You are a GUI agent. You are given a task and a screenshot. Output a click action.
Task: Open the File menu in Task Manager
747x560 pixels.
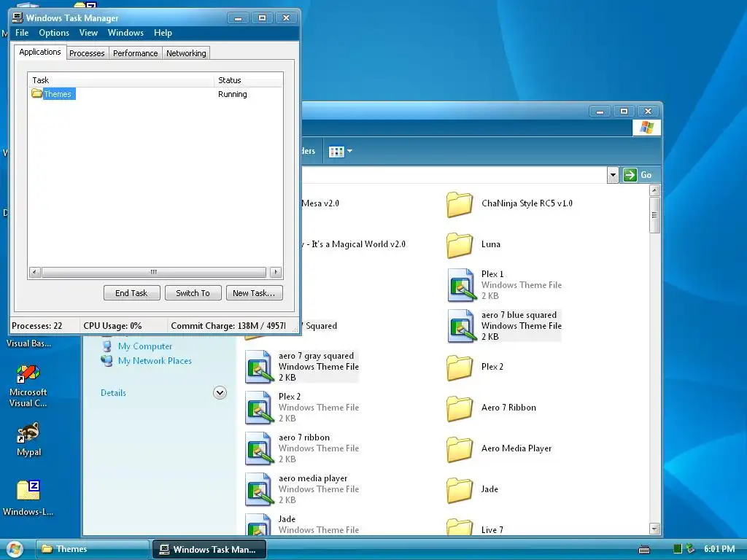[x=21, y=33]
